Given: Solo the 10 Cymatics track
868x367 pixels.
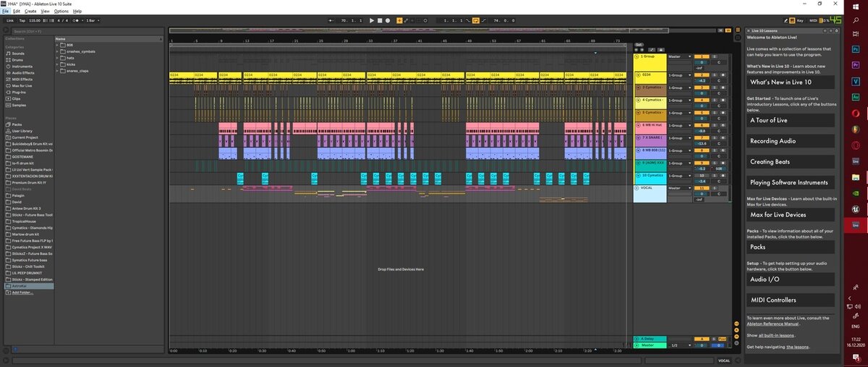Looking at the screenshot, I should (715, 175).
